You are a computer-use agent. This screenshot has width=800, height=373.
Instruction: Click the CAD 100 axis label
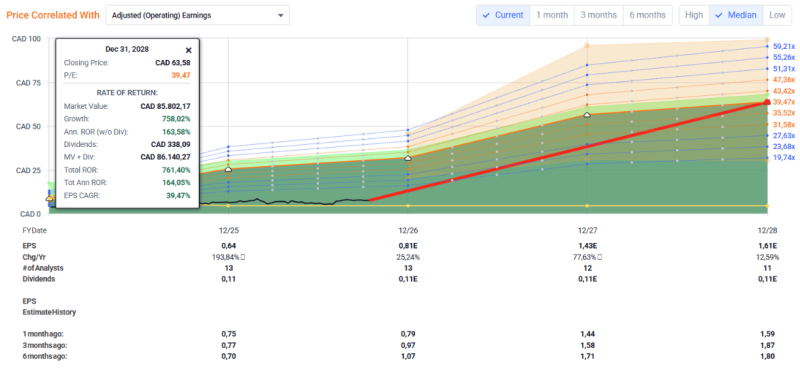pos(27,39)
